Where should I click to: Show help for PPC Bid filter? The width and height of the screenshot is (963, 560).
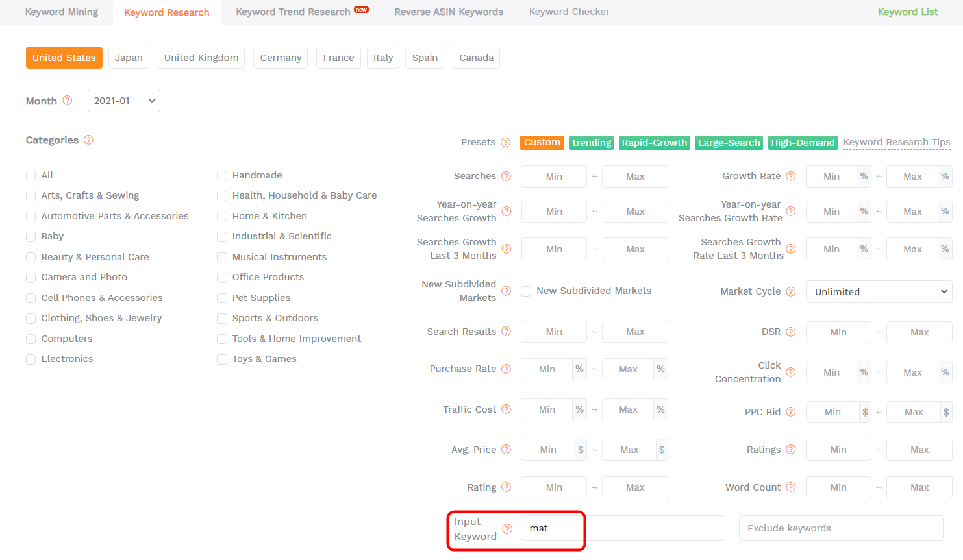click(790, 412)
